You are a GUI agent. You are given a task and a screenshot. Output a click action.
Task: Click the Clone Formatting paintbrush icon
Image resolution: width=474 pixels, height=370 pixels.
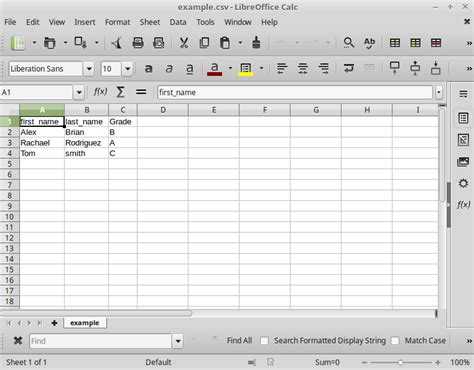[x=256, y=43]
